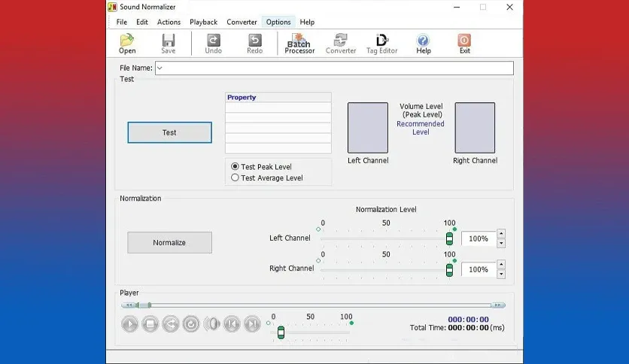This screenshot has width=629, height=364.
Task: Click the Exit toolbar icon
Action: [464, 44]
